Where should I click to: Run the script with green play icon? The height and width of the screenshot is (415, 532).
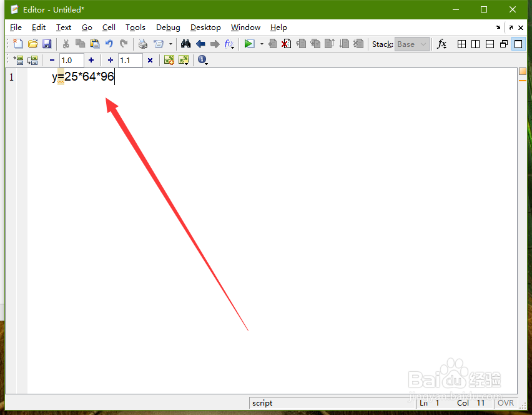click(x=249, y=44)
